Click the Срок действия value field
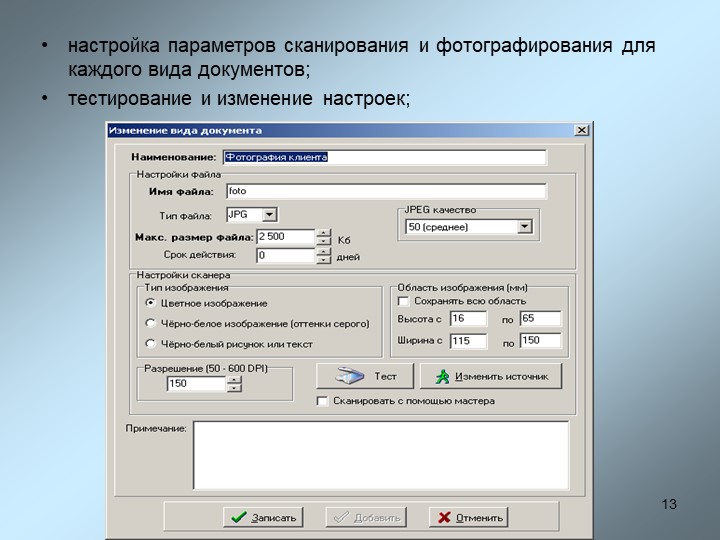The image size is (720, 540). pyautogui.click(x=286, y=255)
